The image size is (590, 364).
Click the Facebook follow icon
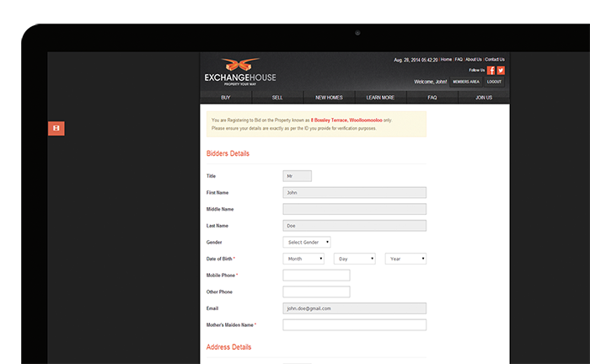pyautogui.click(x=491, y=71)
